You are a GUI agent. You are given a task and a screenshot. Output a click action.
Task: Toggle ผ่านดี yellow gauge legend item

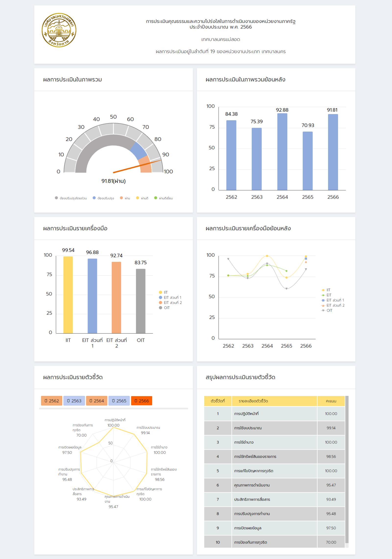[x=142, y=198]
